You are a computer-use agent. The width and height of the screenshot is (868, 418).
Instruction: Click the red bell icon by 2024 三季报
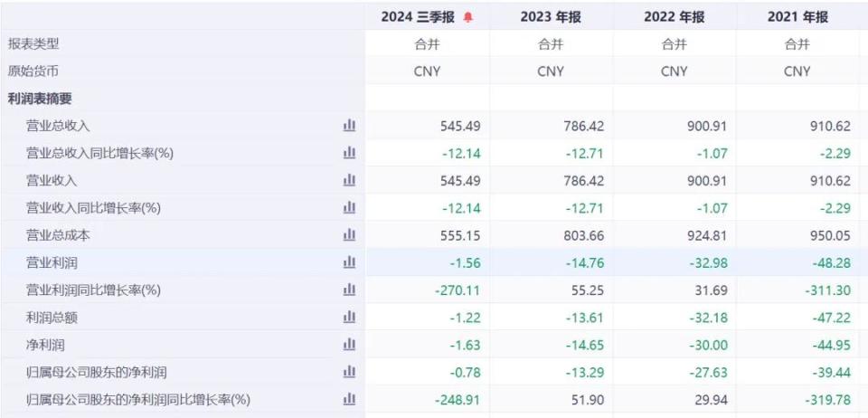(x=467, y=17)
